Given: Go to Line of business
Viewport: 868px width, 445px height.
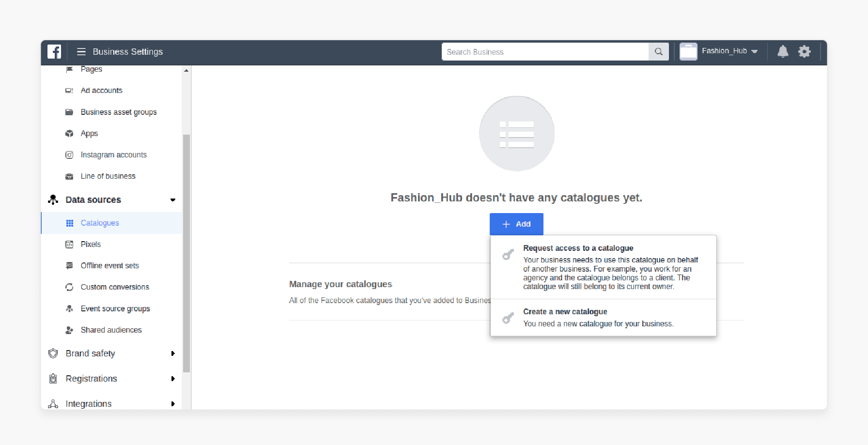Looking at the screenshot, I should pyautogui.click(x=108, y=176).
